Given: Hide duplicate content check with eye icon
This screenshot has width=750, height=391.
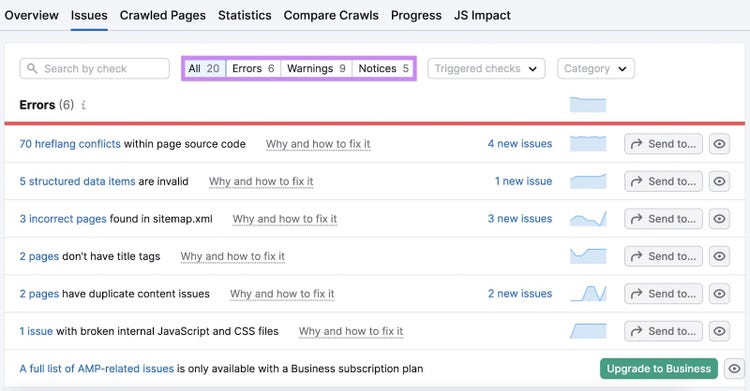Looking at the screenshot, I should pyautogui.click(x=719, y=294).
